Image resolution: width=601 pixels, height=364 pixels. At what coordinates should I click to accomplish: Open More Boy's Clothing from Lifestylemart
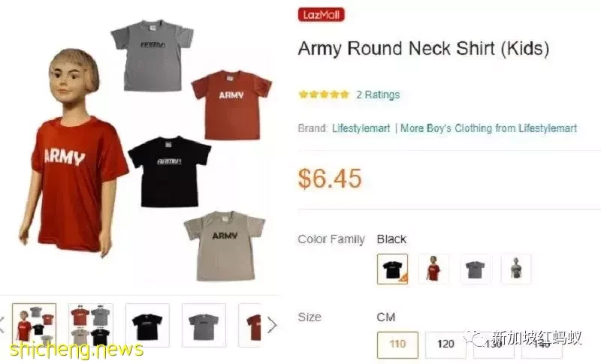pyautogui.click(x=489, y=128)
